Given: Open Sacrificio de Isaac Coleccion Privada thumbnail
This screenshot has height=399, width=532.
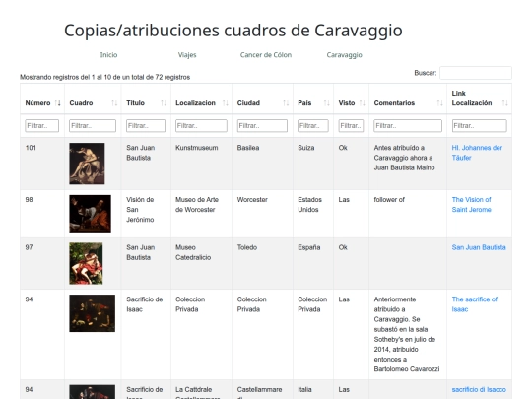Looking at the screenshot, I should (92, 313).
